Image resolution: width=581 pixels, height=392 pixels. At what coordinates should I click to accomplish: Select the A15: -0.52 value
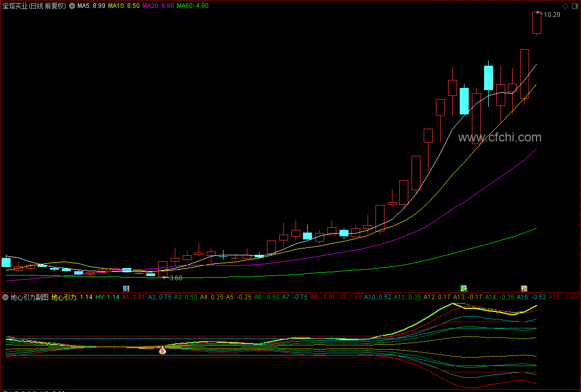[x=531, y=297]
